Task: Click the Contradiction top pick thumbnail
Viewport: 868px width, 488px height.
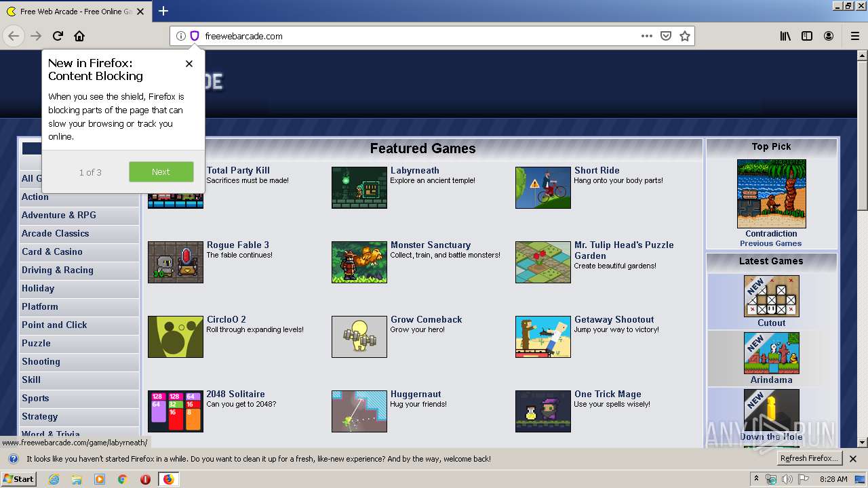Action: tap(772, 194)
